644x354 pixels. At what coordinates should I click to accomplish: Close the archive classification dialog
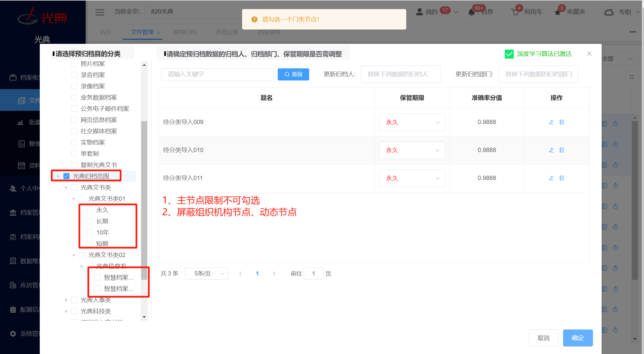[x=589, y=54]
